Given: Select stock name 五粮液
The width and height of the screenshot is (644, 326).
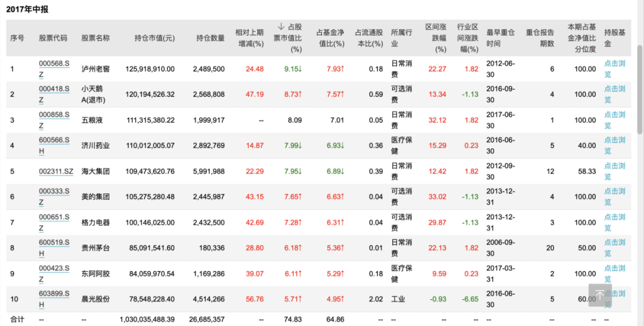Looking at the screenshot, I should click(x=92, y=120).
